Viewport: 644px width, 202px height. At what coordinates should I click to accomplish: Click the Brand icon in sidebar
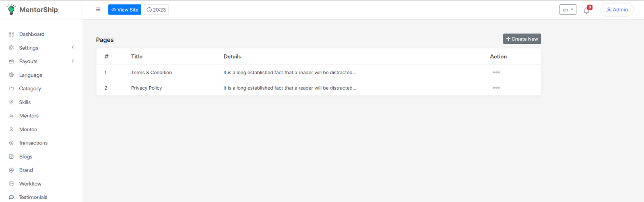pyautogui.click(x=11, y=170)
